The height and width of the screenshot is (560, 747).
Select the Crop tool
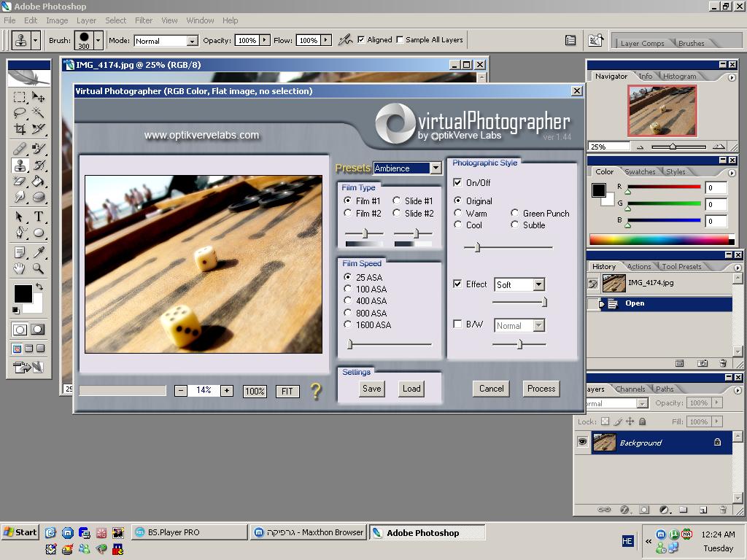(20, 130)
